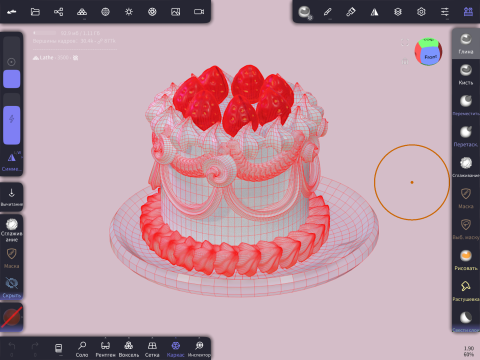Use the Сглаживание shortcut in left panel
The image size is (480, 360).
pyautogui.click(x=12, y=230)
